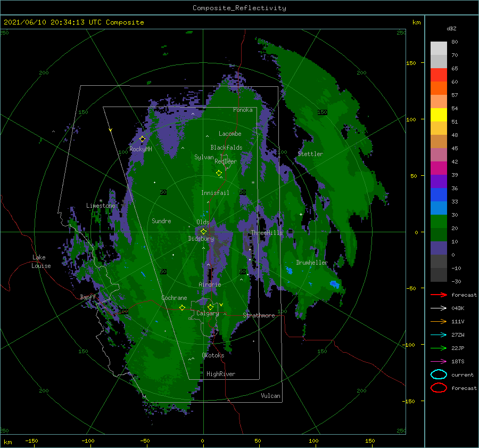The width and height of the screenshot is (479, 448).
Task: Select the slate purple 10-0 dBZ swatch
Action: tap(439, 248)
